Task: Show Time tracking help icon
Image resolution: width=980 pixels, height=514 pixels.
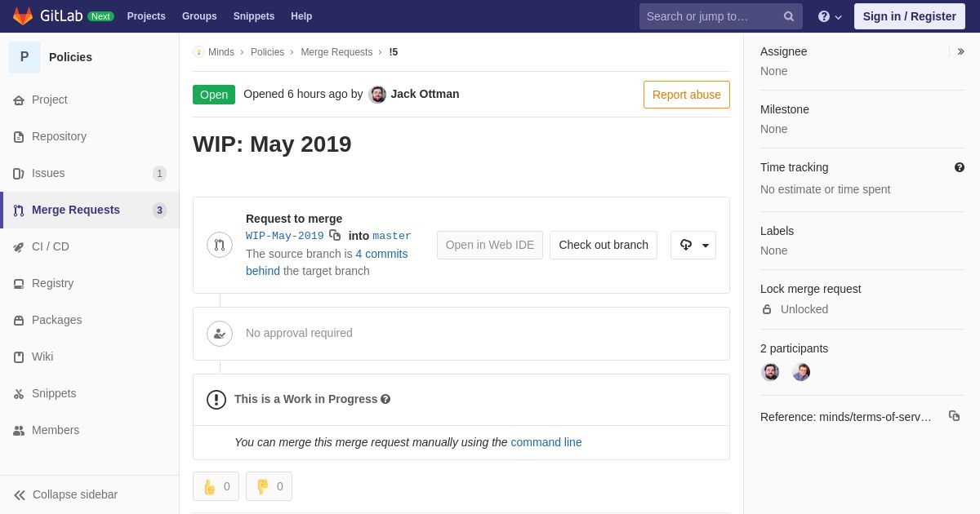Action: [960, 167]
